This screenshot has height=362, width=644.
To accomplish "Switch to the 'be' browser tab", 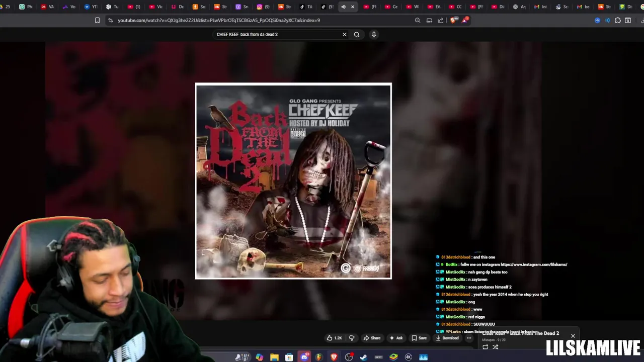I will [584, 7].
